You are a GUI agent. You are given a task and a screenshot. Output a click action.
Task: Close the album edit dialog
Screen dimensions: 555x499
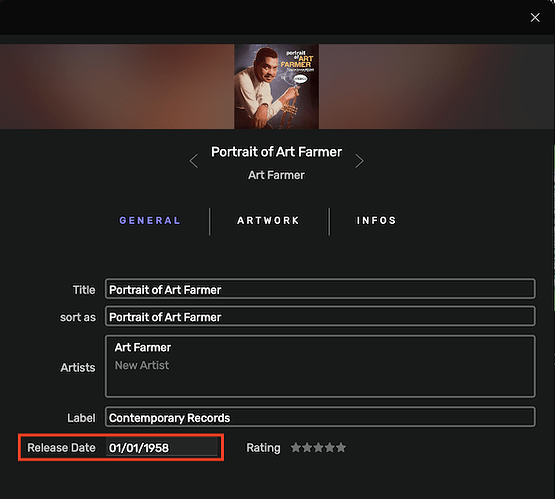(x=535, y=17)
